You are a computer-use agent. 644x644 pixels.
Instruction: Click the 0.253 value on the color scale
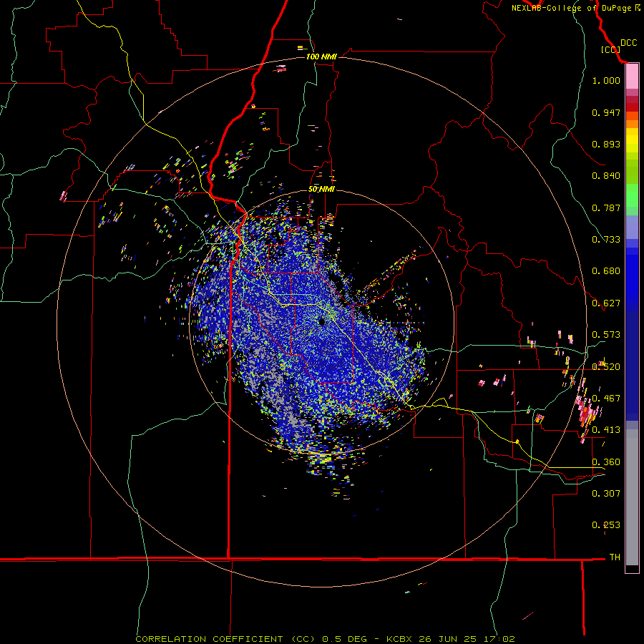[x=606, y=525]
